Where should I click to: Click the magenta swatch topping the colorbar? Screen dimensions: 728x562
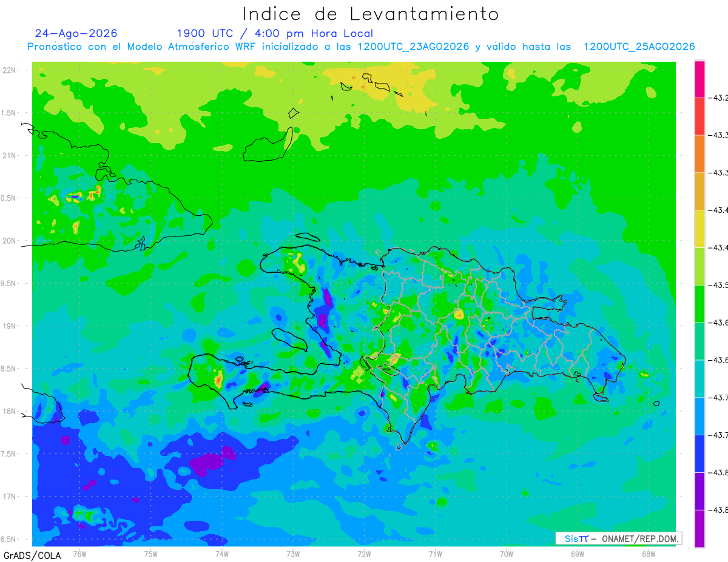pyautogui.click(x=699, y=79)
